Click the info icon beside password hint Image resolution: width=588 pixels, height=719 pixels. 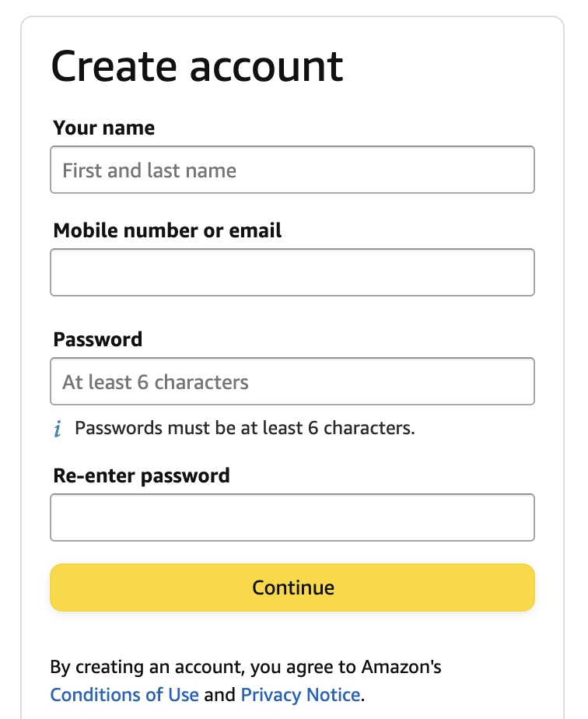coord(58,429)
